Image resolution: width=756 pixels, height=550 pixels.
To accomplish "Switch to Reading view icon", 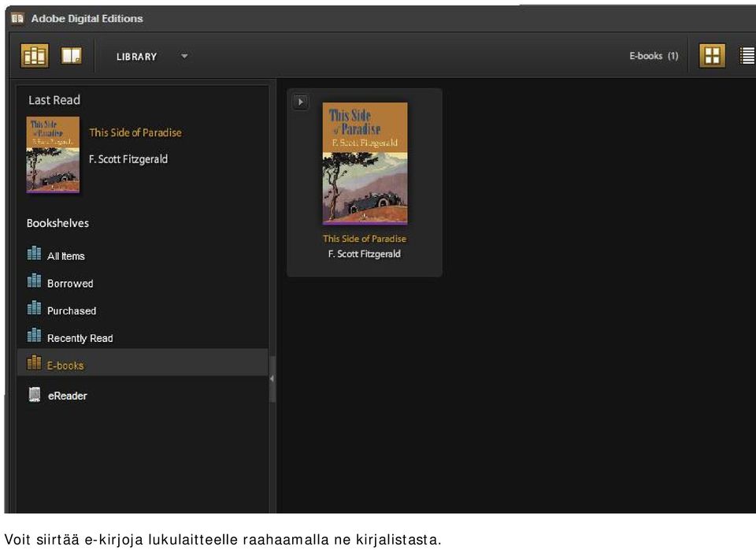I will (72, 55).
